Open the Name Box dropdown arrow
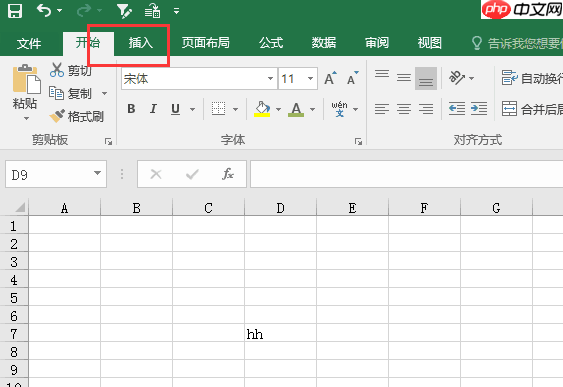Screen dimensions: 563x387 [97, 173]
